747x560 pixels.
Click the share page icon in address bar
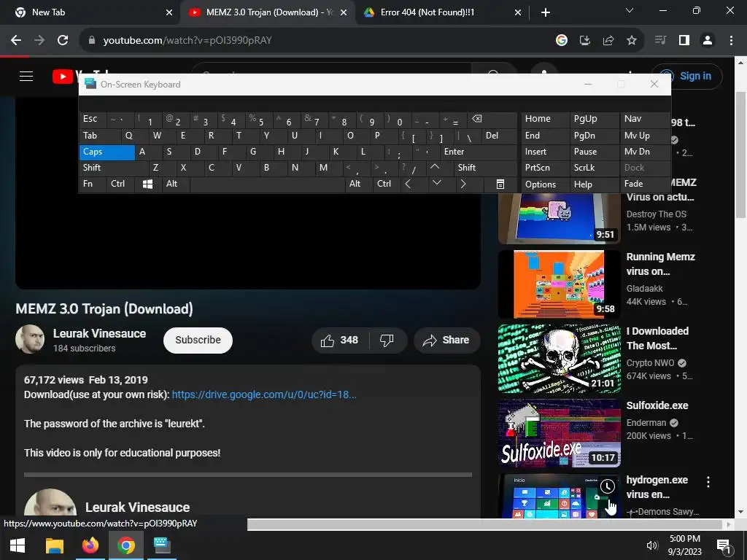(608, 41)
